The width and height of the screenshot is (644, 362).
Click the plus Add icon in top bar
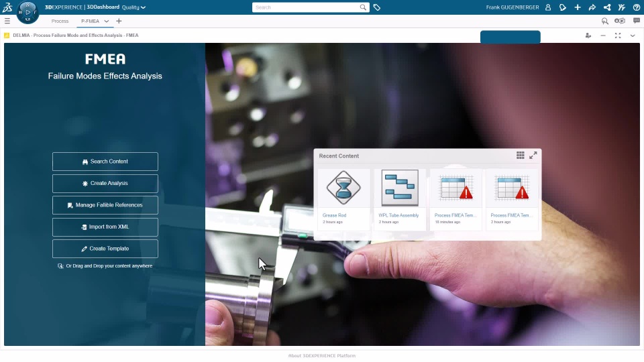pos(578,7)
